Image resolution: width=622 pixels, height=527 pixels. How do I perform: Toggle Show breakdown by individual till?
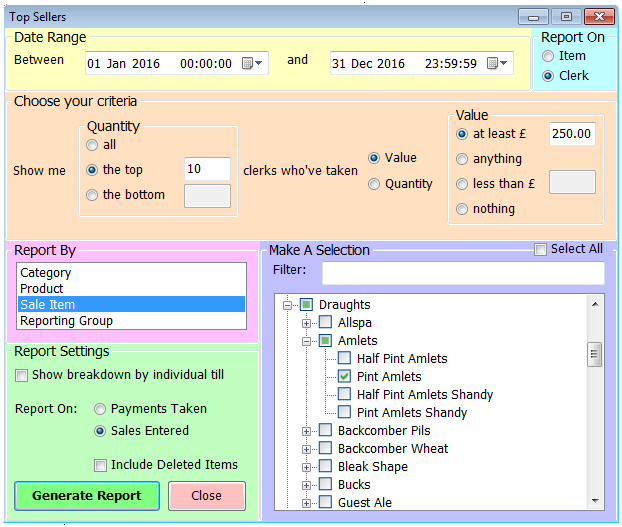pos(21,375)
